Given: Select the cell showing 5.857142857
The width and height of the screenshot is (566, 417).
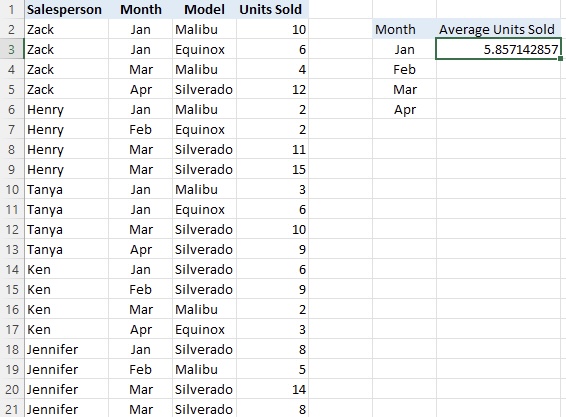Looking at the screenshot, I should click(498, 49).
